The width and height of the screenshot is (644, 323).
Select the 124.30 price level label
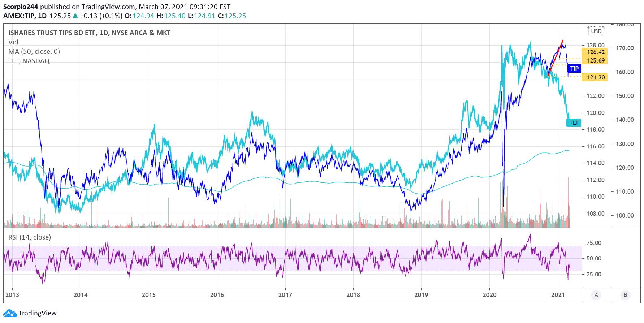click(595, 77)
